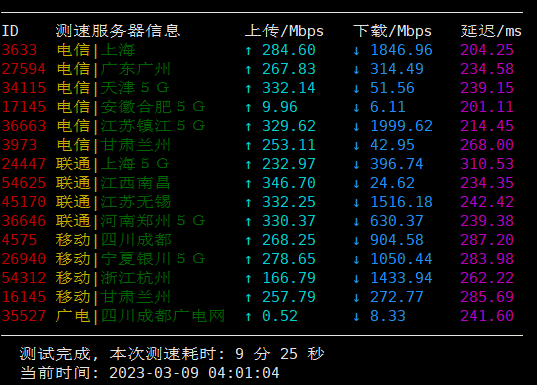537x385 pixels.
Task: Select latency value 268.00
Action: 487,145
